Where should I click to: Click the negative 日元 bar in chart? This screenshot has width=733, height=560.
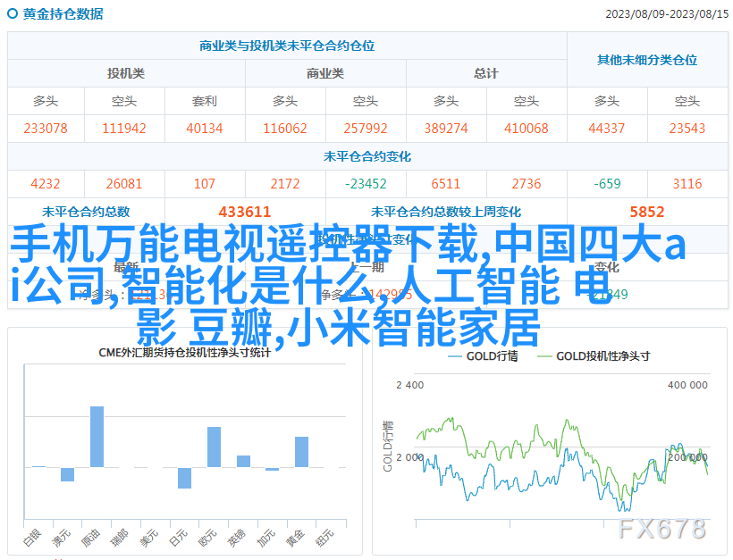185,478
